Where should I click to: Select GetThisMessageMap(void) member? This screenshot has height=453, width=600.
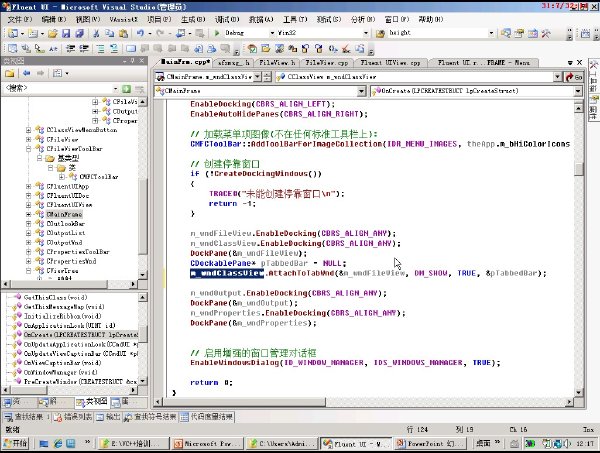tap(64, 307)
